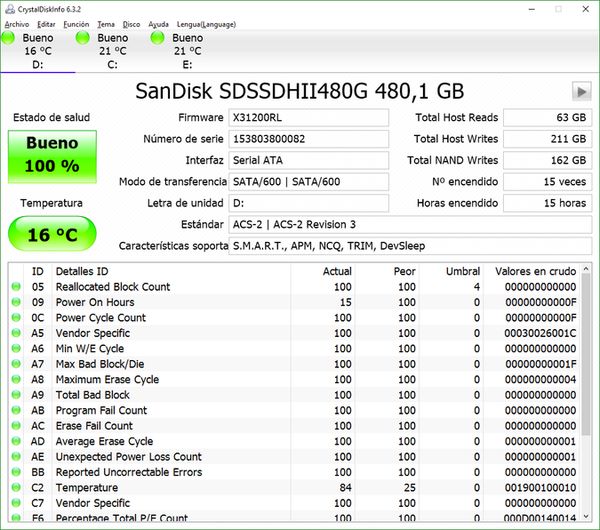Click the scrollbar down arrow
This screenshot has height=530, width=600.
pyautogui.click(x=586, y=517)
